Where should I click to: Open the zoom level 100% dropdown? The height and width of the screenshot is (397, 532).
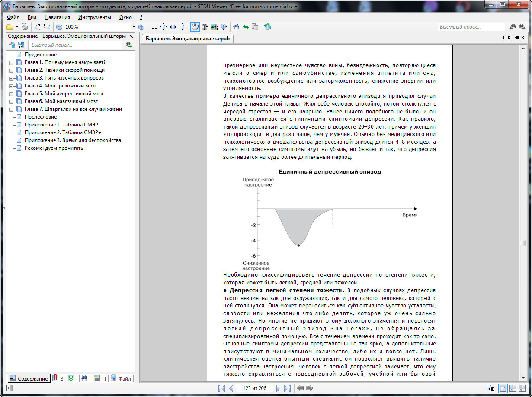point(134,27)
